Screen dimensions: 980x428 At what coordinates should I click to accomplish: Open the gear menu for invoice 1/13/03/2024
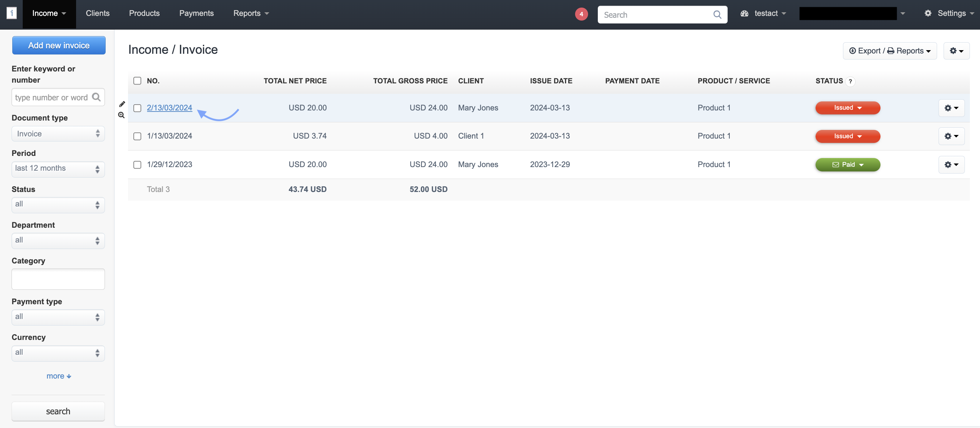coord(951,136)
